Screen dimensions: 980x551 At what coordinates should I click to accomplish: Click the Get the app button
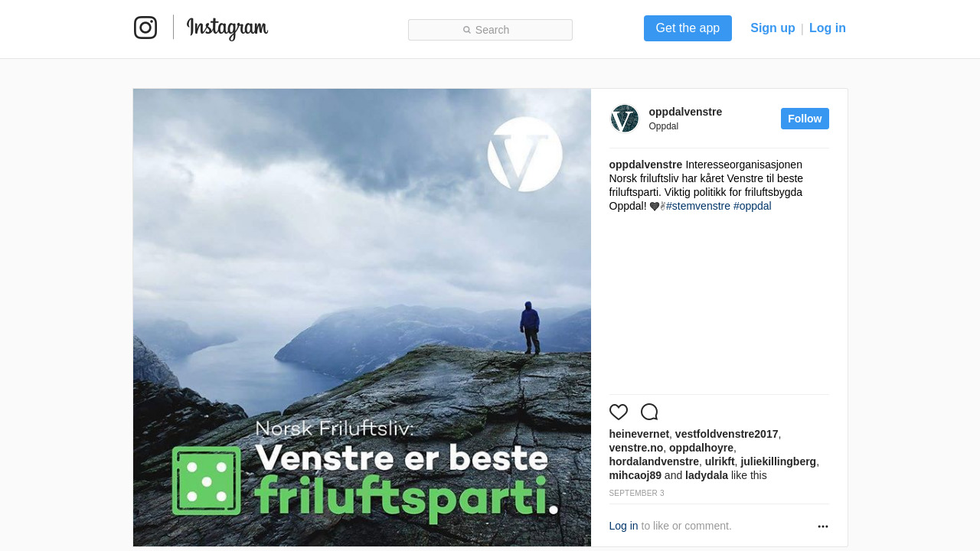click(688, 28)
